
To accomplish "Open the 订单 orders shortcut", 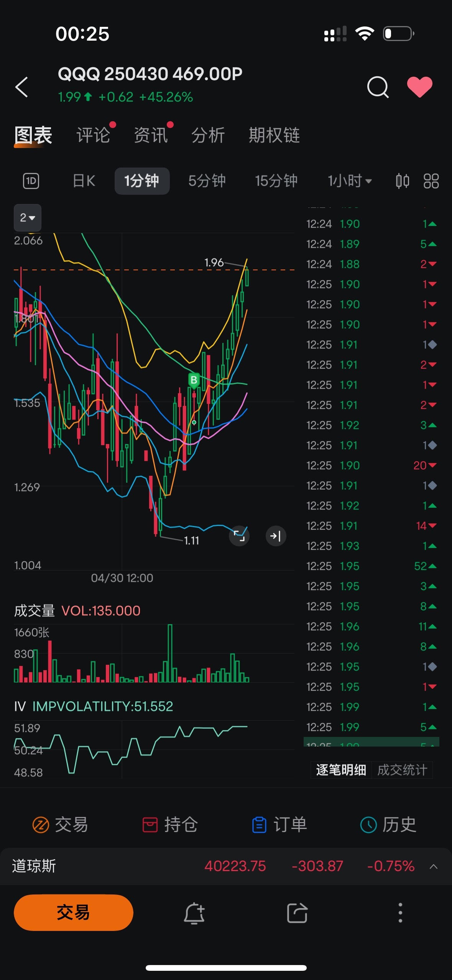I will (x=279, y=825).
